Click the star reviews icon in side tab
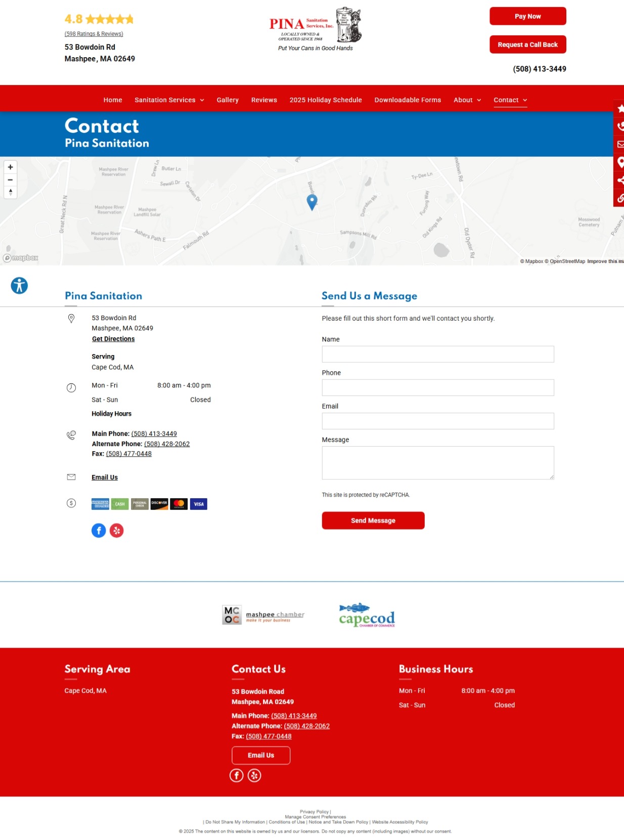 620,108
